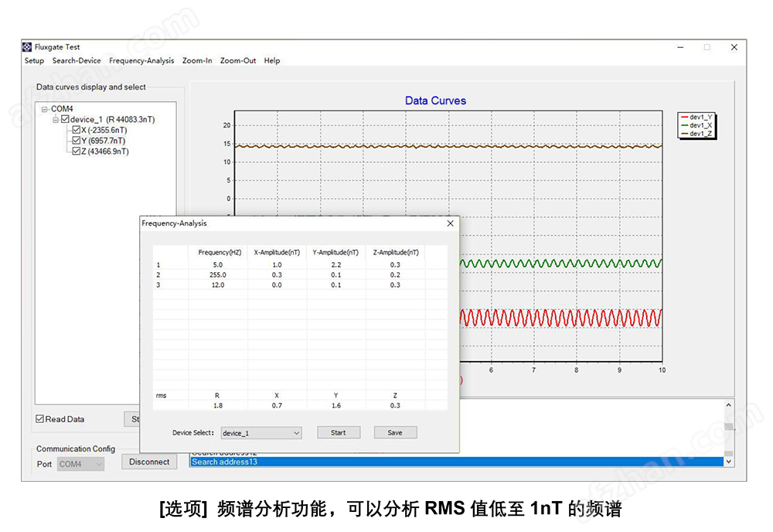The height and width of the screenshot is (532, 773).
Task: Save the frequency analysis results
Action: point(395,433)
